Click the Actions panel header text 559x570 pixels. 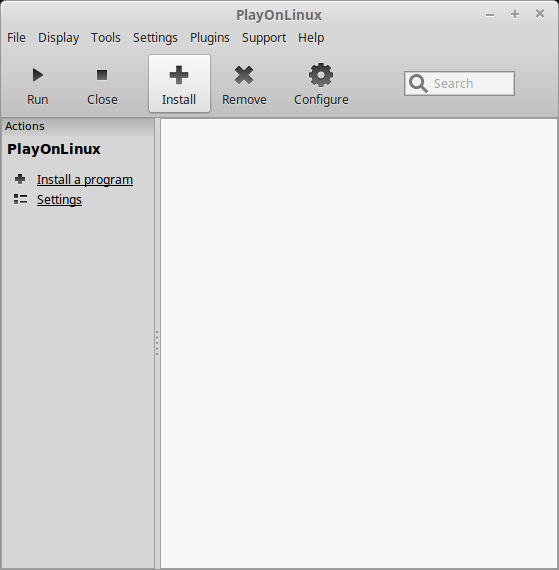pyautogui.click(x=25, y=126)
